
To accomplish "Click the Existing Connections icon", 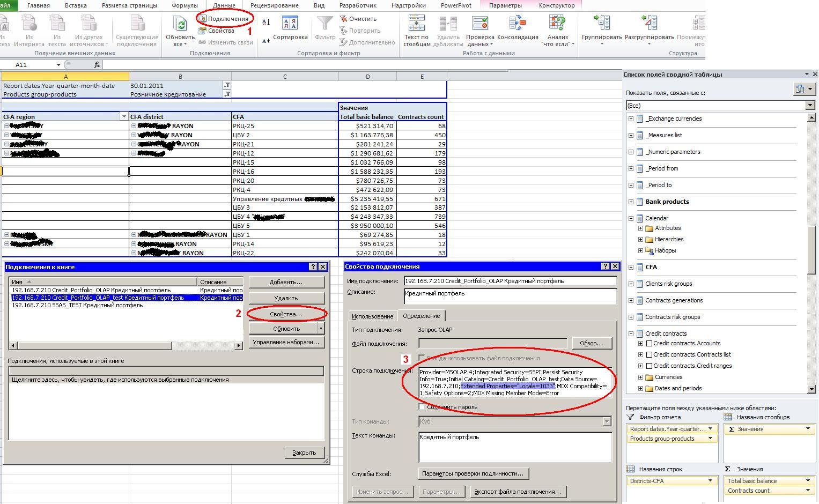I will tap(137, 24).
